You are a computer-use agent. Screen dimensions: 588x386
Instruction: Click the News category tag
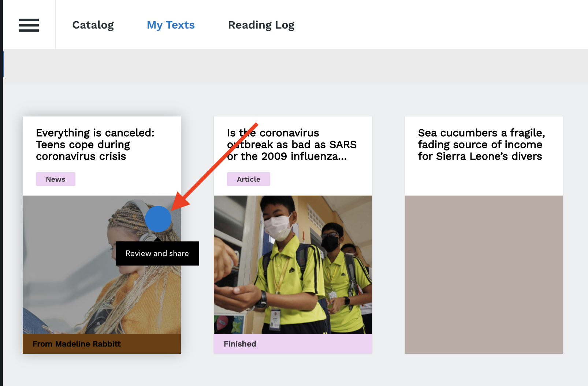pyautogui.click(x=56, y=179)
